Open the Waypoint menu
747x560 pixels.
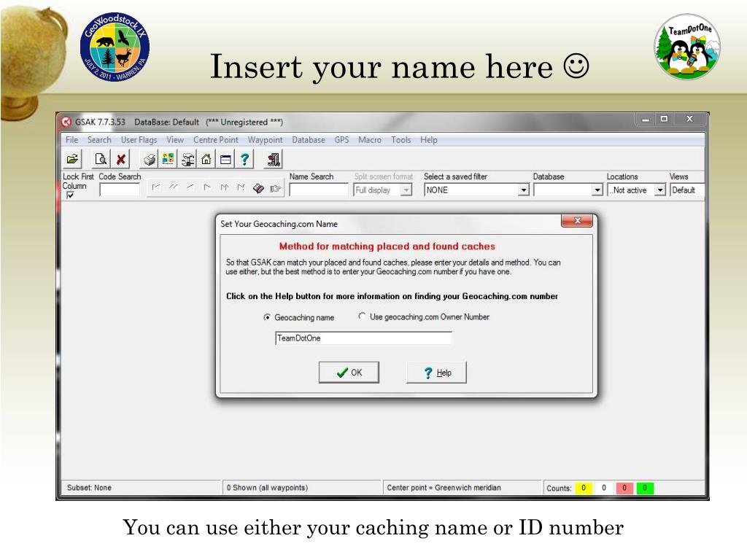point(265,140)
